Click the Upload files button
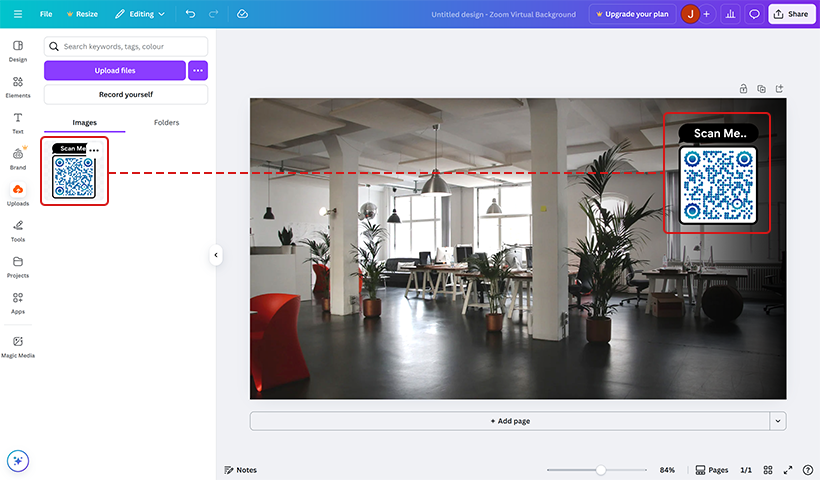This screenshot has width=820, height=480. click(x=115, y=70)
